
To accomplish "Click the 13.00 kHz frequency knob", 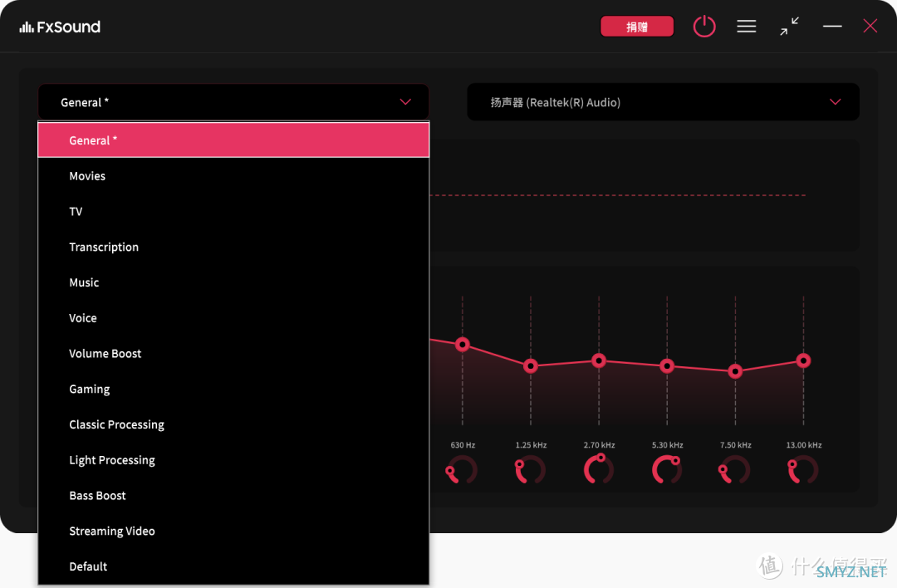I will click(803, 469).
